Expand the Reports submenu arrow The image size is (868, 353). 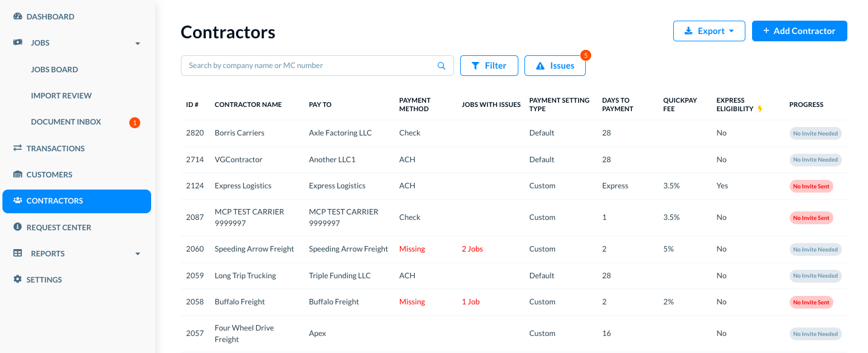pyautogui.click(x=138, y=254)
